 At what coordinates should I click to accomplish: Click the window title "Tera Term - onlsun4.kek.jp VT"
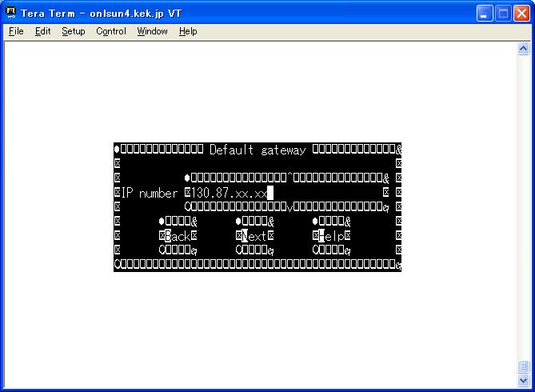101,14
